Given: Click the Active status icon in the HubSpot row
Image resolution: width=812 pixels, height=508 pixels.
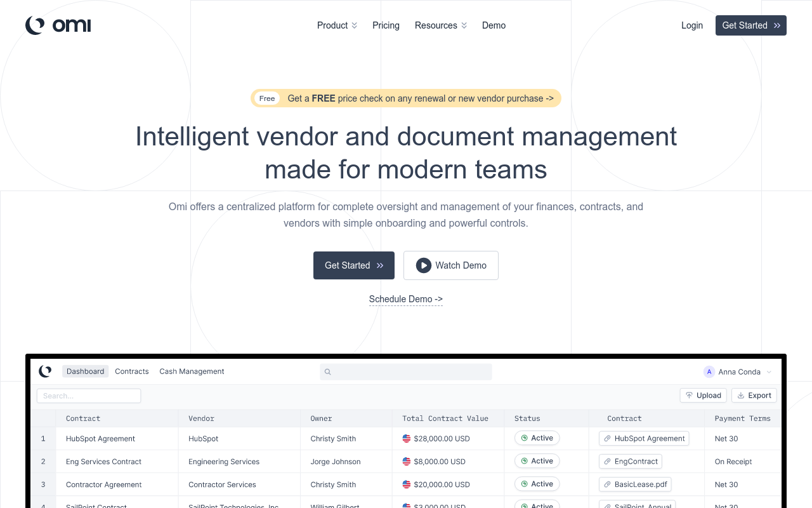Looking at the screenshot, I should pos(525,438).
